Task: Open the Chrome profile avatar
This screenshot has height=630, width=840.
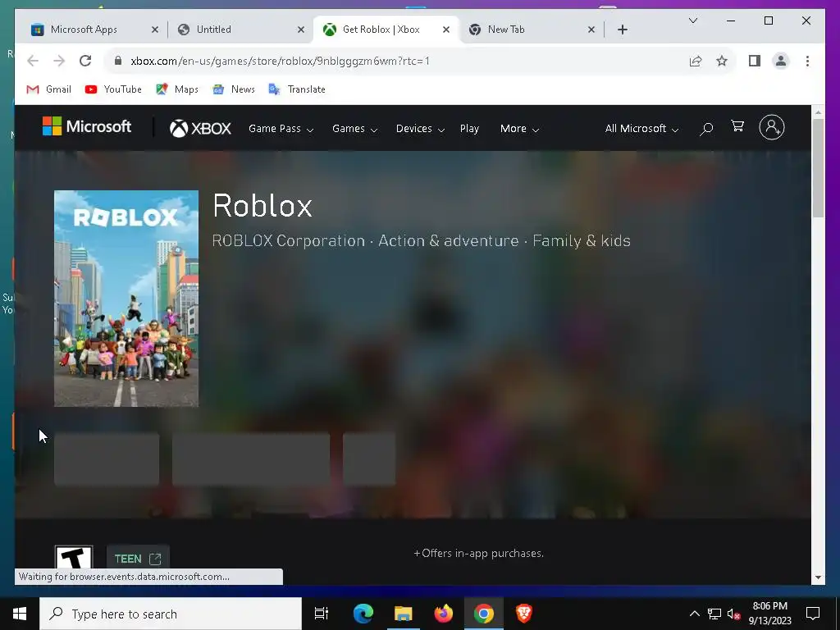Action: pyautogui.click(x=781, y=61)
